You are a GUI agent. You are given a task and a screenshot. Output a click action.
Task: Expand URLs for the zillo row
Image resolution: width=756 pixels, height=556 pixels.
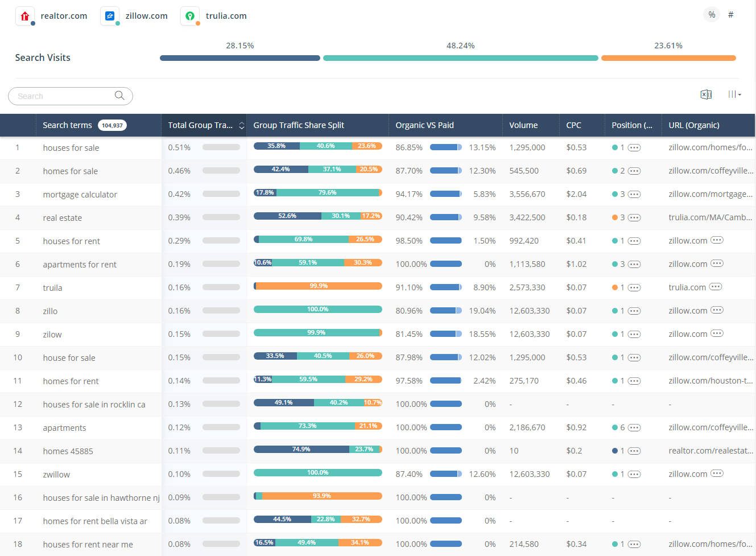pyautogui.click(x=717, y=310)
